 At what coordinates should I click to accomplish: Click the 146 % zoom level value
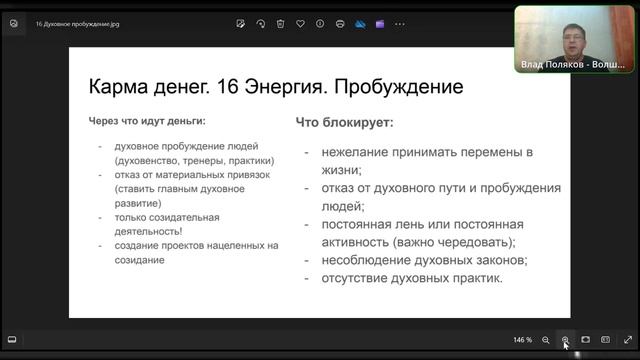tap(522, 340)
